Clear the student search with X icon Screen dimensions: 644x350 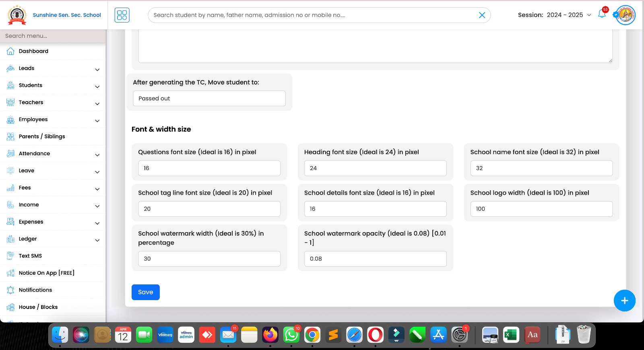[482, 15]
